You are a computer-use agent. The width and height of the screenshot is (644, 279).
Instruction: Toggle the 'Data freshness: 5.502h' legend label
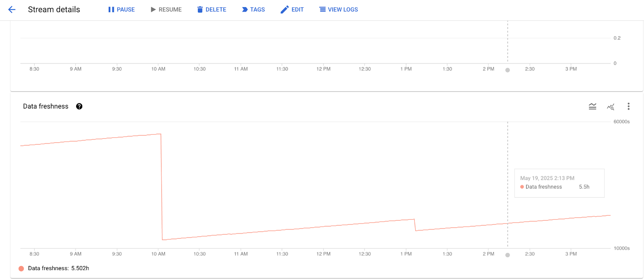pos(58,269)
